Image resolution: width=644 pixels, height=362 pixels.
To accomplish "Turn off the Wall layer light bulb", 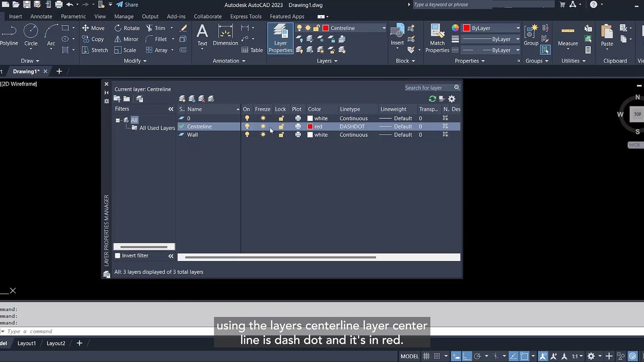I will 247,135.
